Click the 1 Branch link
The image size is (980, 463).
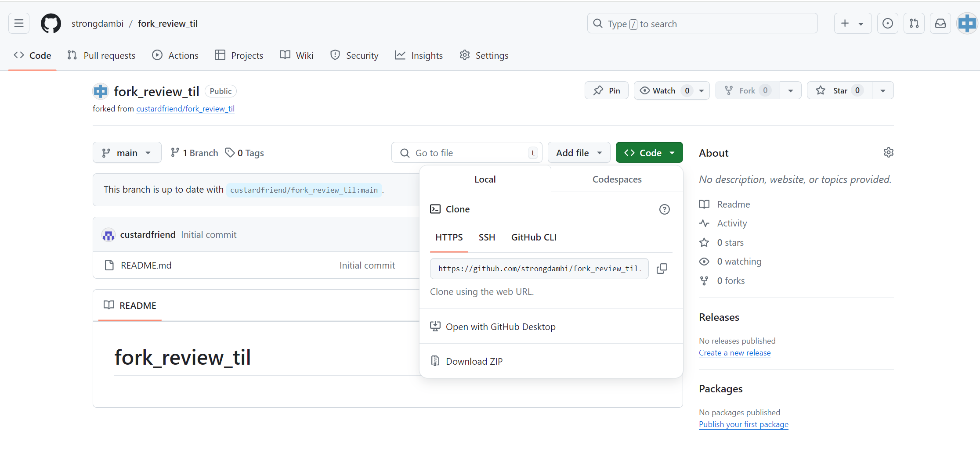(x=195, y=153)
